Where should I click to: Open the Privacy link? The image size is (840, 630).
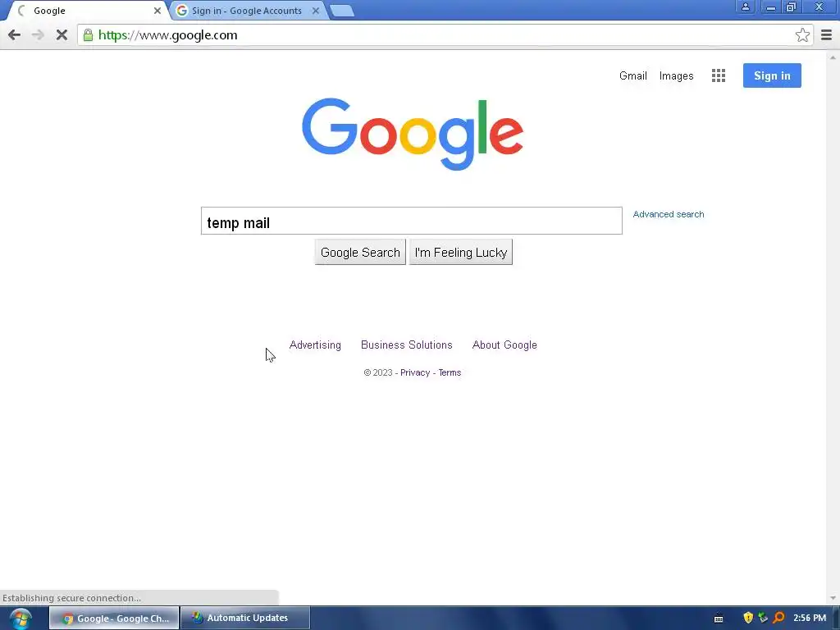(415, 373)
